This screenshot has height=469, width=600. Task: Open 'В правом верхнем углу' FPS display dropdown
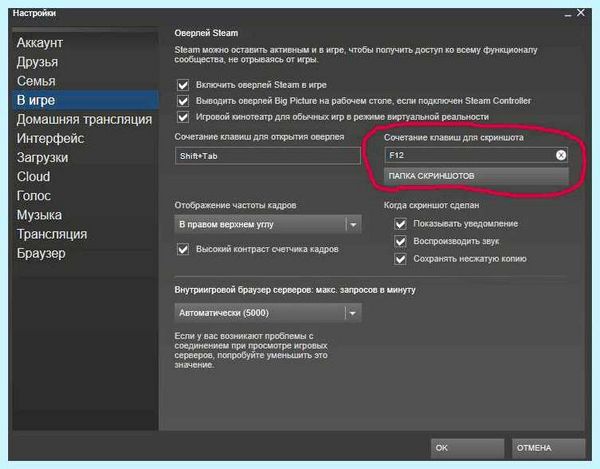point(268,225)
